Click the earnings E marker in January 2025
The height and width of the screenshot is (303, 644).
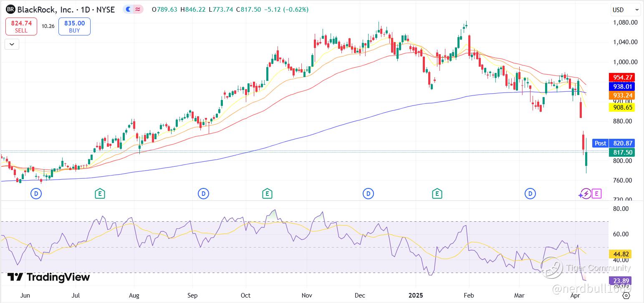pyautogui.click(x=437, y=193)
